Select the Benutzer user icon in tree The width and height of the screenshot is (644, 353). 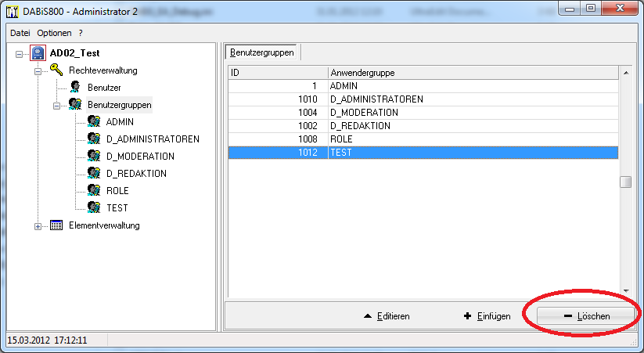[x=75, y=88]
